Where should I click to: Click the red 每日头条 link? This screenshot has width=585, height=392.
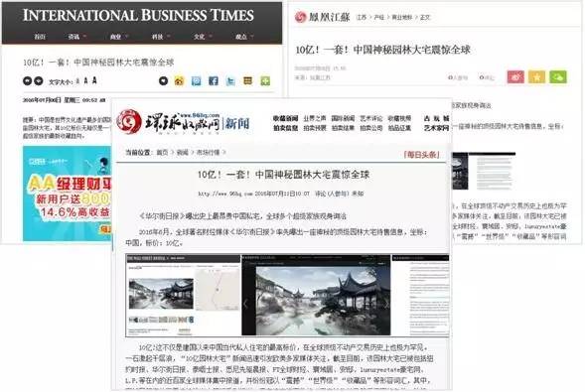(421, 155)
